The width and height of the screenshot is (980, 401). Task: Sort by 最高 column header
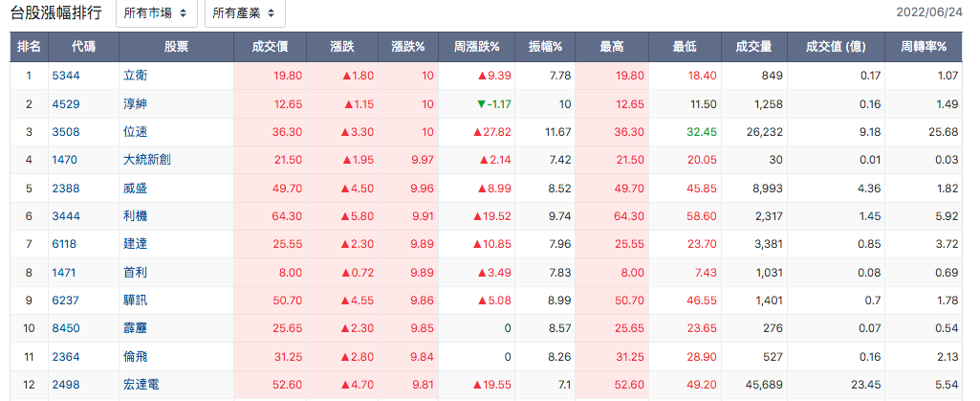click(612, 47)
